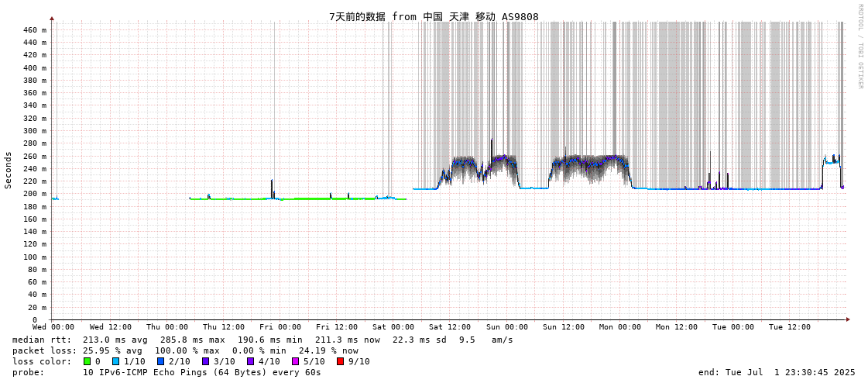Click the 'Wed 00:00' time axis label
Viewport: 868px width, 383px height.
[x=53, y=328]
